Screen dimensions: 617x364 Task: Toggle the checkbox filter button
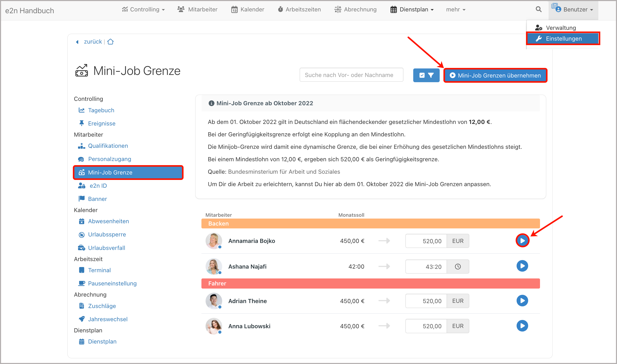426,75
